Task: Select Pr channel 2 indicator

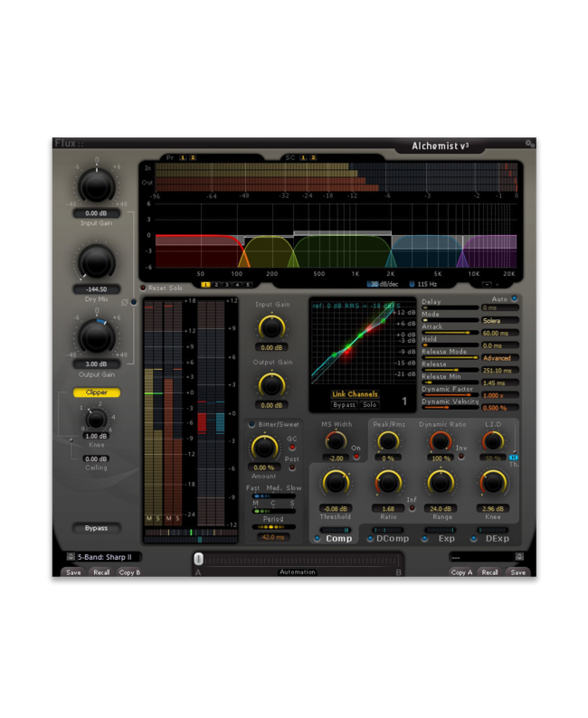Action: (193, 157)
